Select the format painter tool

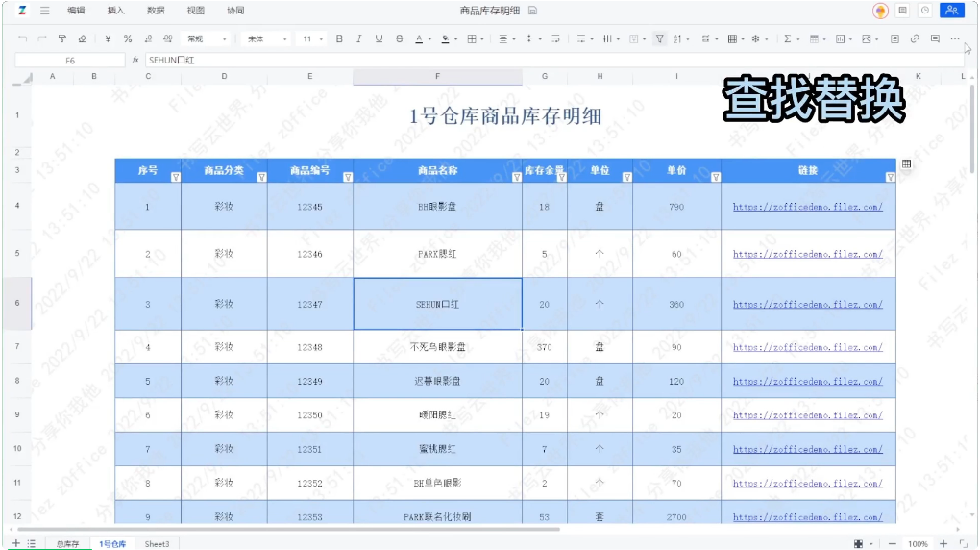point(61,38)
